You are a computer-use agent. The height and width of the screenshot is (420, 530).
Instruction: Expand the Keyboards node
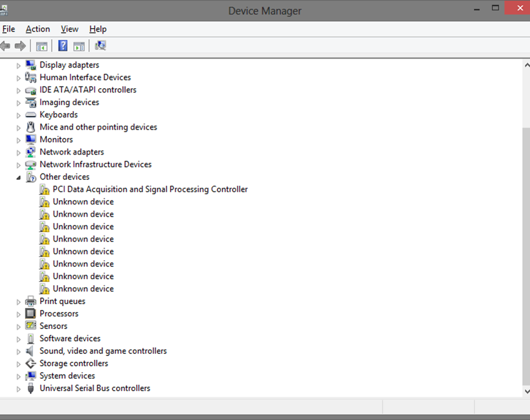19,115
